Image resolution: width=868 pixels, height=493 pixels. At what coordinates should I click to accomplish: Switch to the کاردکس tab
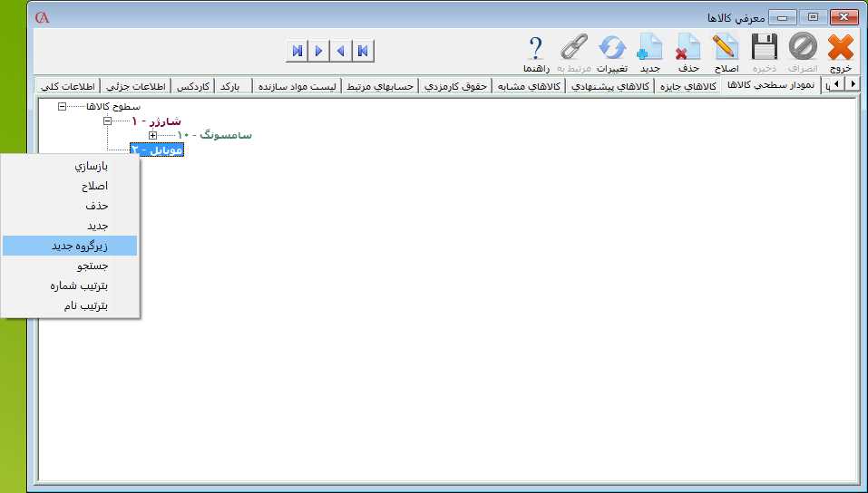[x=192, y=86]
